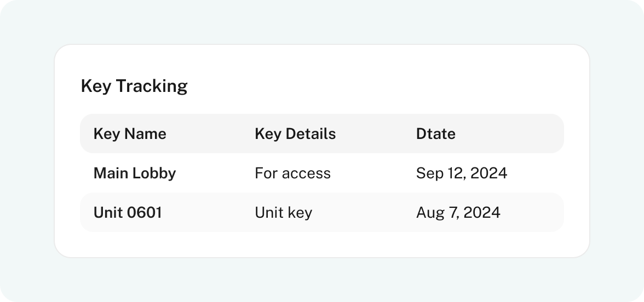Click the Sep 12, 2024 date

(462, 173)
